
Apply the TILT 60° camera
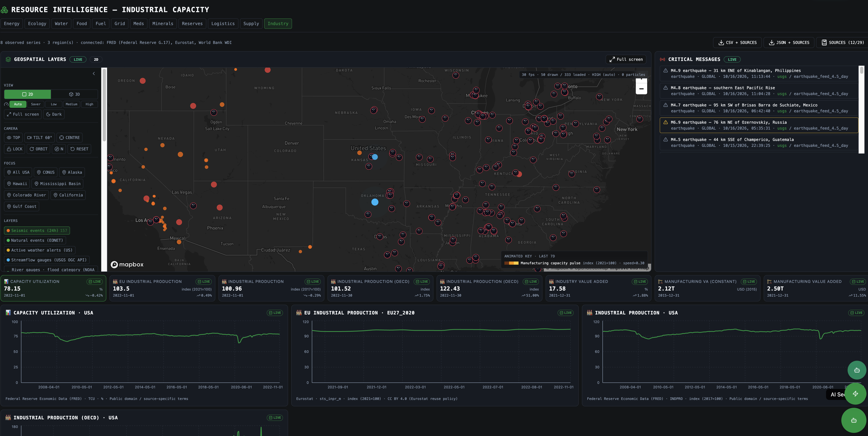[40, 137]
